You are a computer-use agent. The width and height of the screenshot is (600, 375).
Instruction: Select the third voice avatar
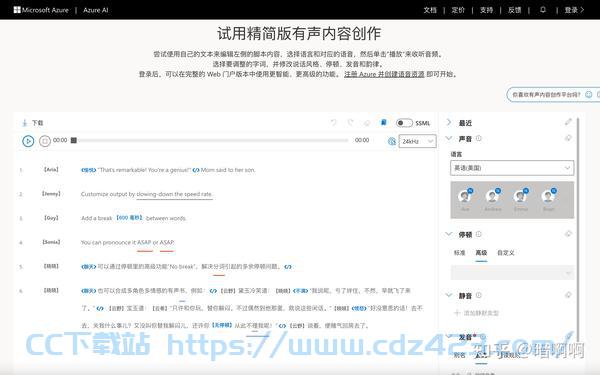520,196
